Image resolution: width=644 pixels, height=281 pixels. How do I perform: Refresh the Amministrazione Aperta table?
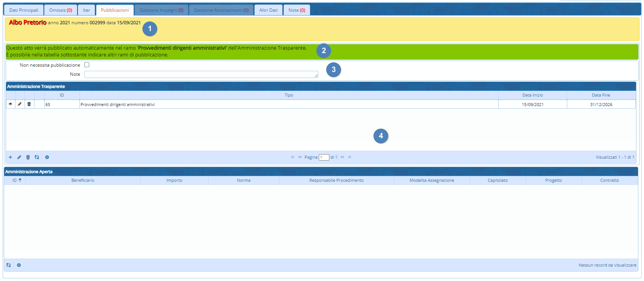pyautogui.click(x=8, y=265)
